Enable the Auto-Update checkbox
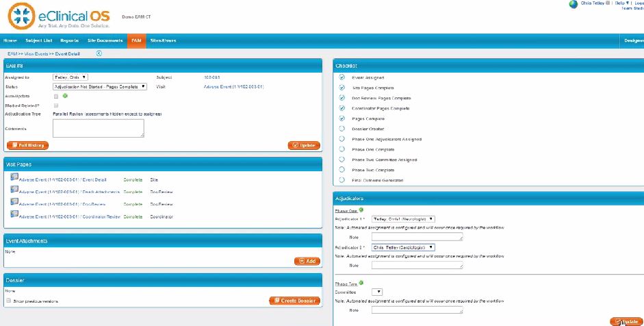 pos(56,97)
